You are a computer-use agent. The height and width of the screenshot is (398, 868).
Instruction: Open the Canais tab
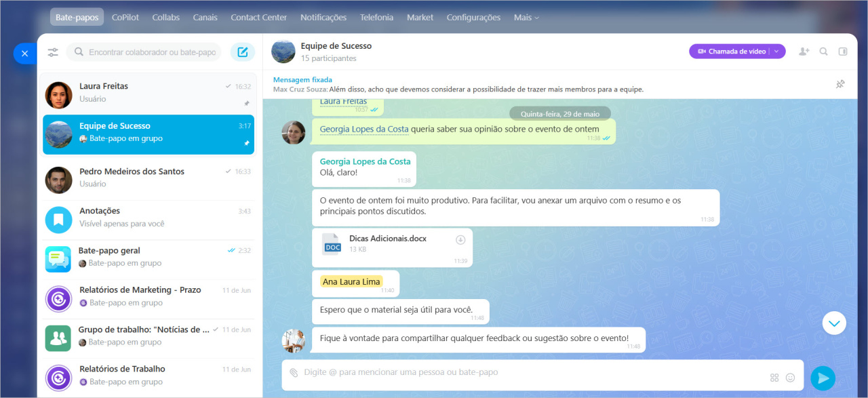[x=205, y=17]
